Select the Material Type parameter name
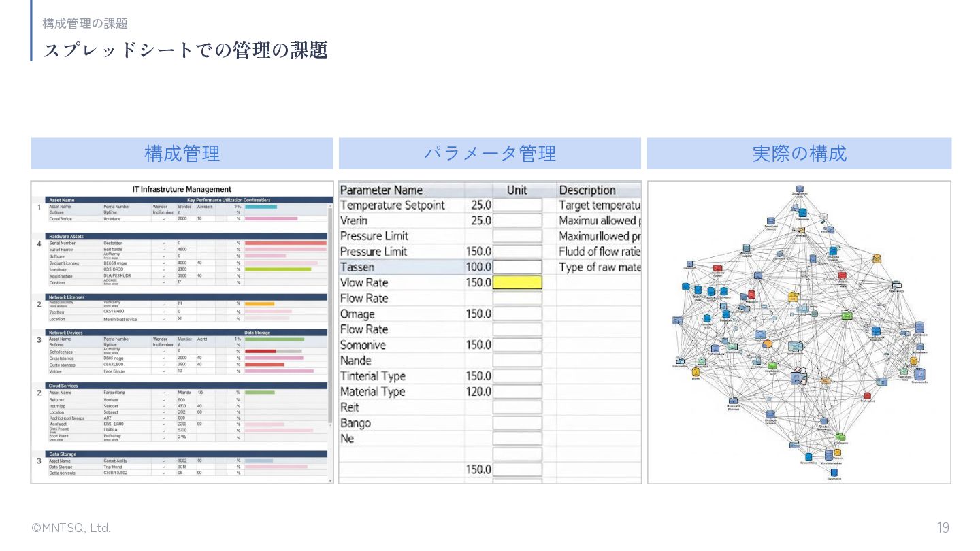Viewport: 980px width, 551px height. [x=373, y=392]
